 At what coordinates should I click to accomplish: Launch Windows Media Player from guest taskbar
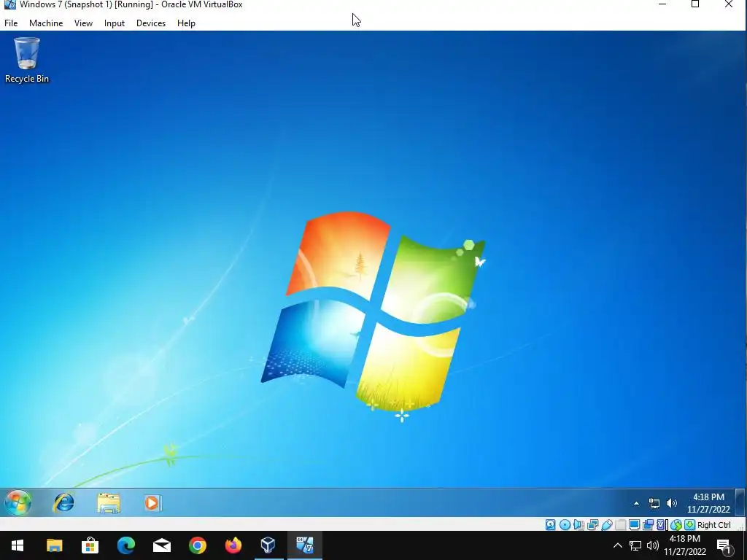(x=152, y=503)
